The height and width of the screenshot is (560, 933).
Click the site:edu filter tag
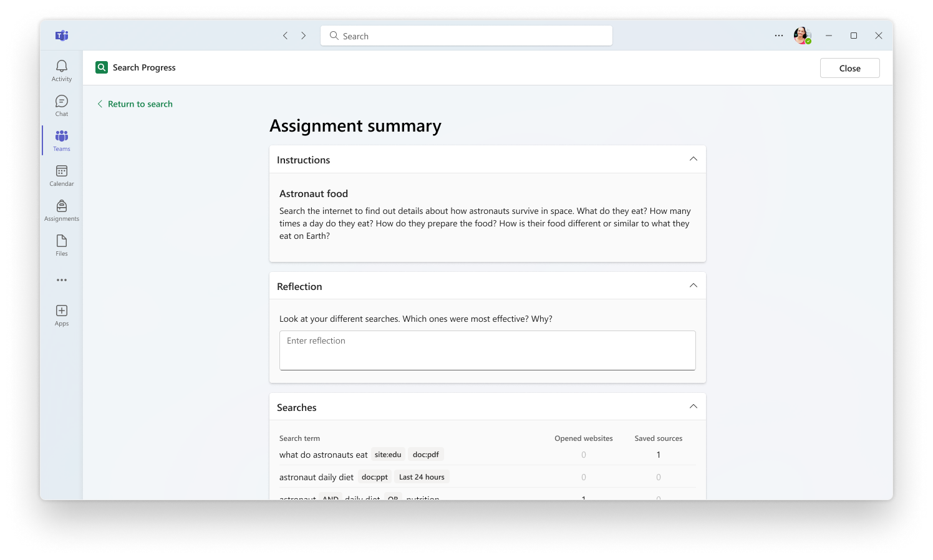pos(387,454)
